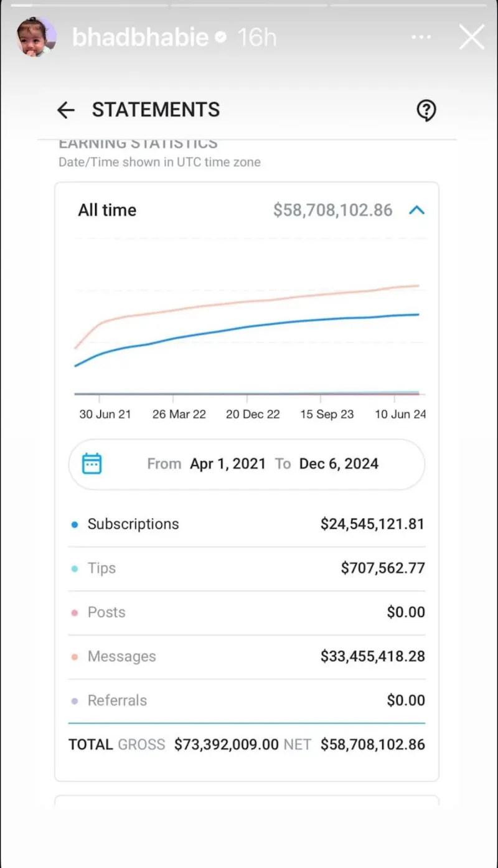Select the Posts earnings row
This screenshot has width=498, height=868.
click(247, 613)
